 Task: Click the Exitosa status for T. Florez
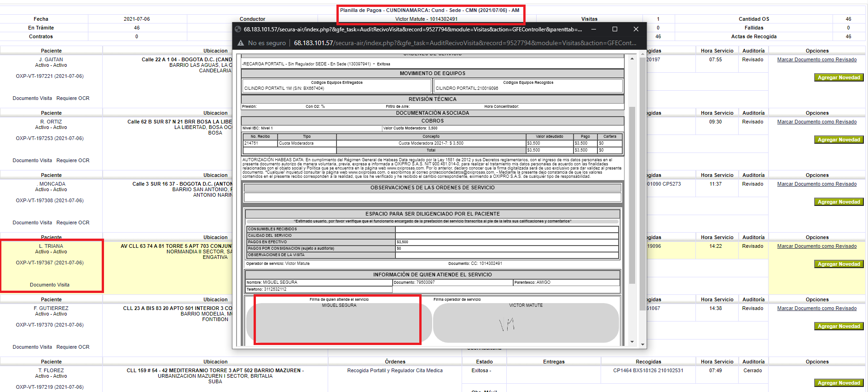click(481, 370)
